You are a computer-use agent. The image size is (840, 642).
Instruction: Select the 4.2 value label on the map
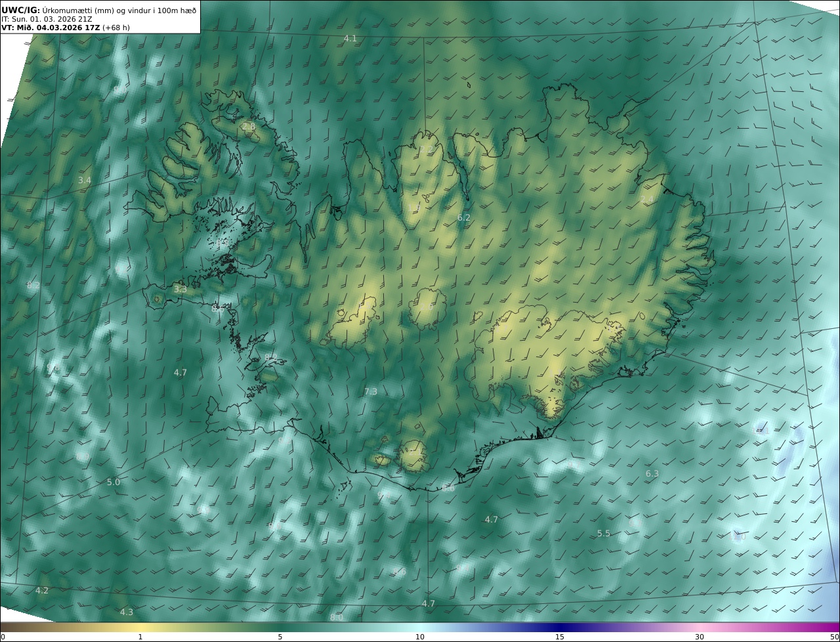[42, 591]
